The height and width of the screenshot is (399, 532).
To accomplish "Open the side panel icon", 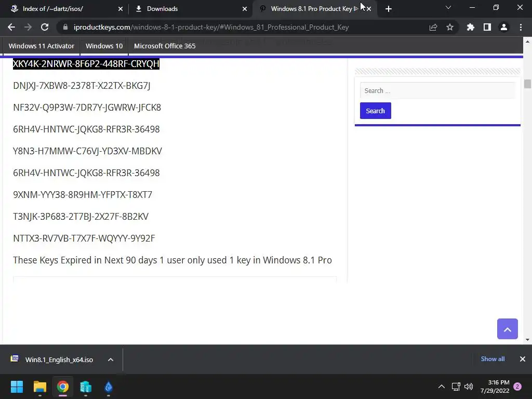I will (487, 27).
